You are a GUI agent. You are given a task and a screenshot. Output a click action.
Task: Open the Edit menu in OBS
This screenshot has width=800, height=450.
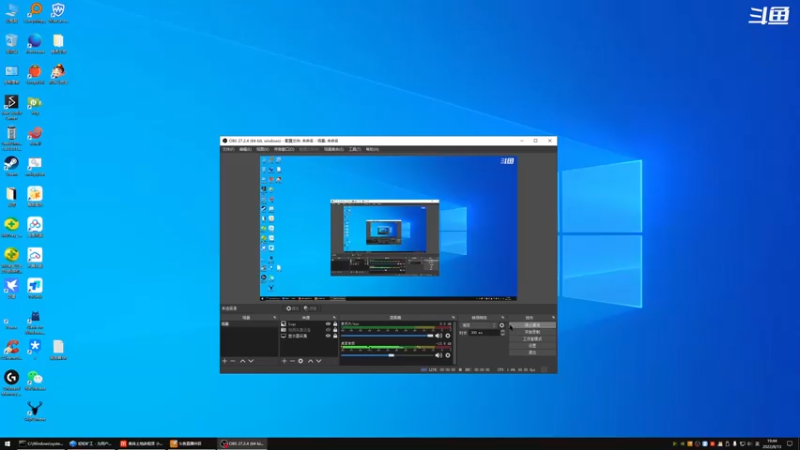coord(245,149)
